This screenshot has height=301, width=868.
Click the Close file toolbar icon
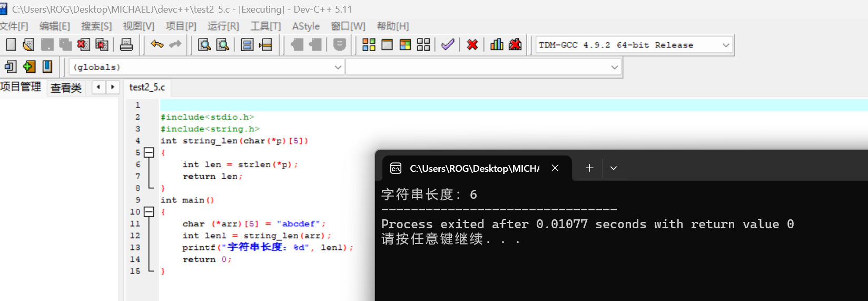click(83, 45)
